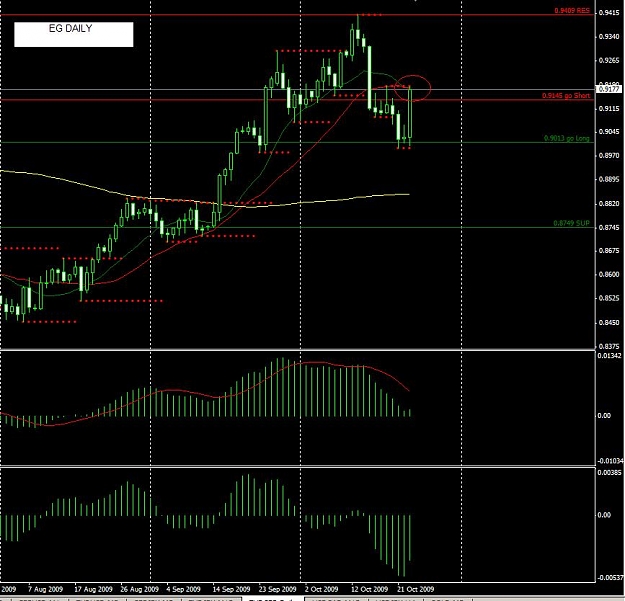625x601 pixels.
Task: Click the 0.9340 price axis value
Action: pos(609,37)
